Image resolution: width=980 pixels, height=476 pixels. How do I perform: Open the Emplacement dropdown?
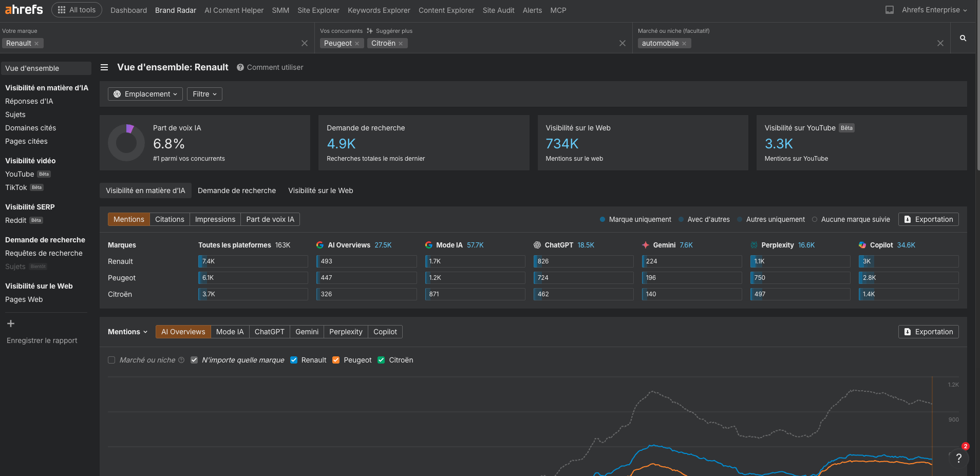click(x=145, y=94)
